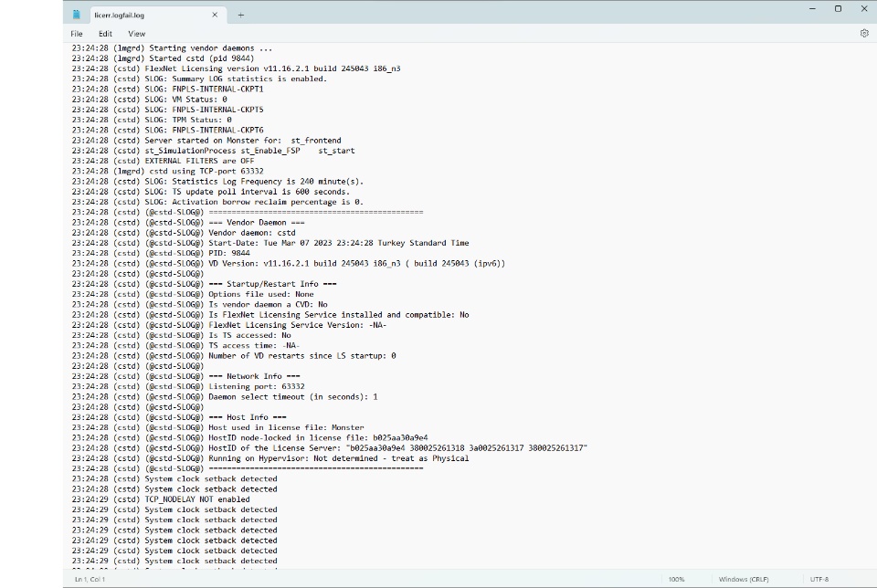
Task: Click 'FNPLS-INTERNAL-CKPT5' line
Action: click(x=167, y=110)
